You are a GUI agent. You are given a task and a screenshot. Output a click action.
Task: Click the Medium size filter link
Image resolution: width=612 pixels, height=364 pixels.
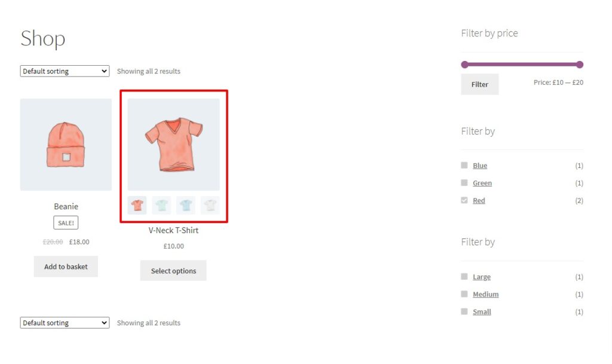(485, 294)
